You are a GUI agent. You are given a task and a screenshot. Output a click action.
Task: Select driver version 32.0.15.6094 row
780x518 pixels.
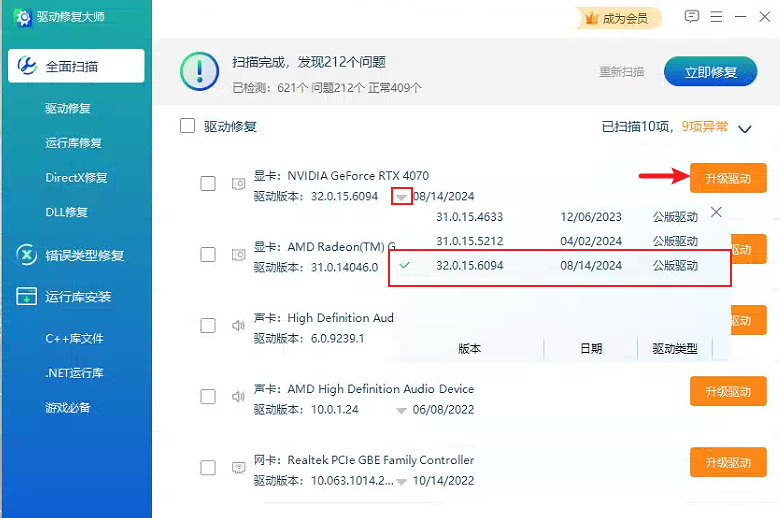(x=560, y=266)
